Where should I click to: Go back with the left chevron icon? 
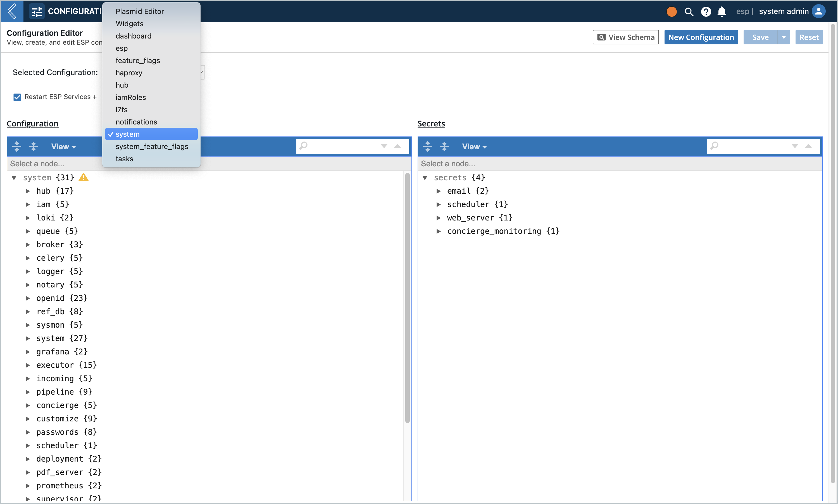12,11
